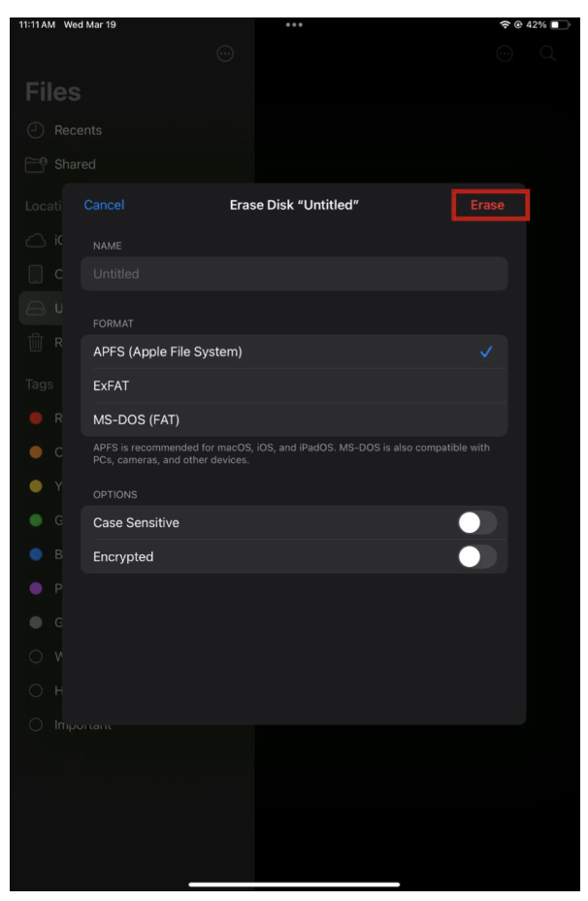Click the Shared folder icon

pos(36,164)
